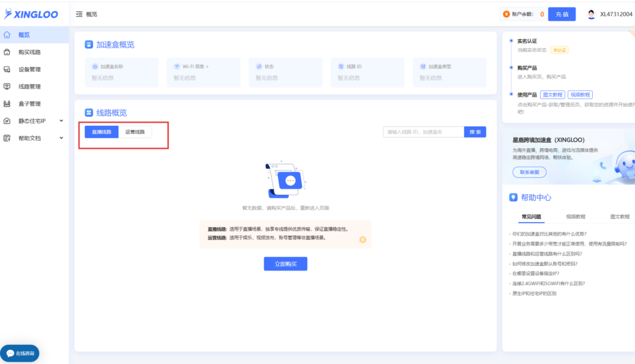
Task: Click the Wi-Fi 信息 signal icon
Action: coord(177,66)
